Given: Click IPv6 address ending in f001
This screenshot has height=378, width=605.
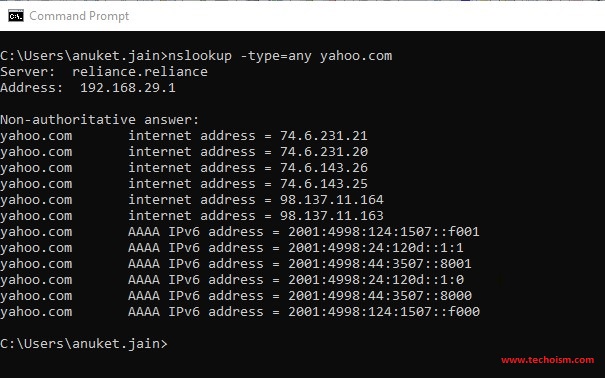Looking at the screenshot, I should 384,232.
